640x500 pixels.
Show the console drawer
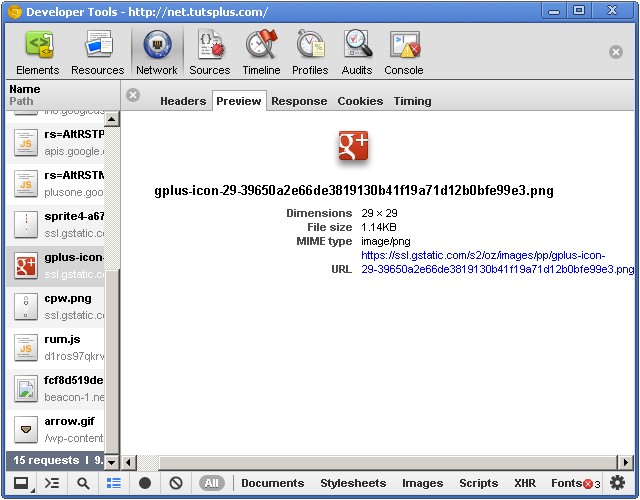[x=52, y=484]
